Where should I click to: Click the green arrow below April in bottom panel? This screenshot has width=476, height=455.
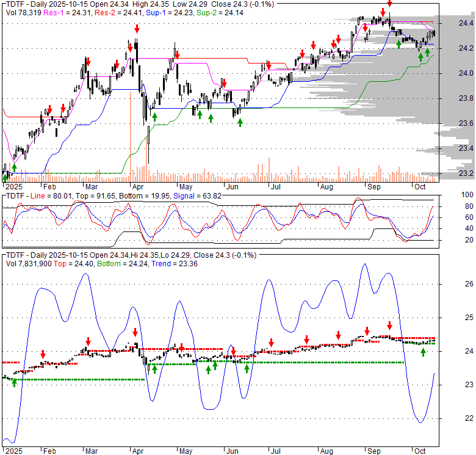tap(154, 368)
